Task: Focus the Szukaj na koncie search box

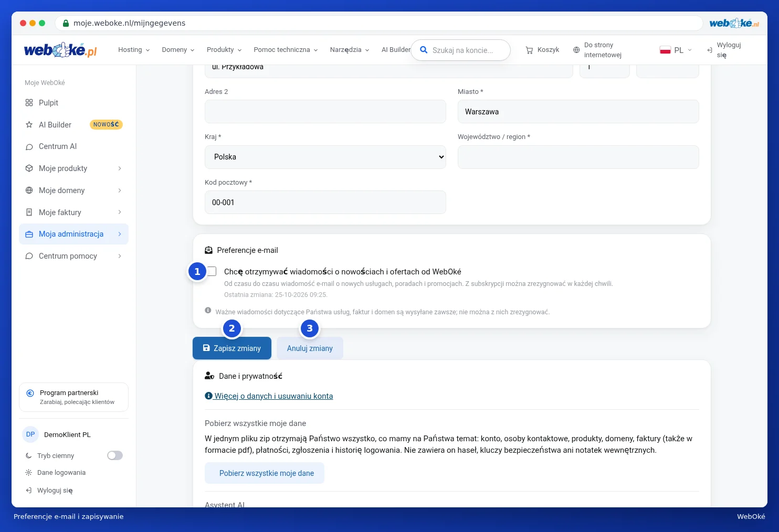Action: [x=461, y=50]
